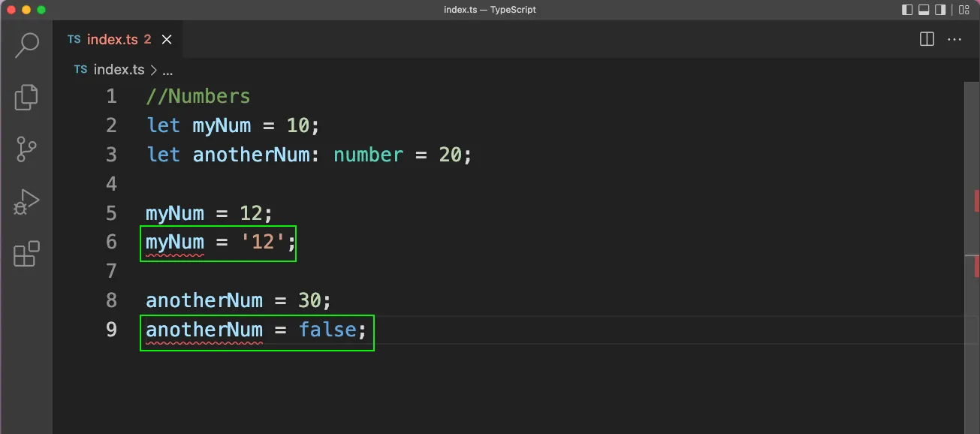Click the yellow minimize window button
The height and width of the screenshot is (434, 980).
[26, 10]
